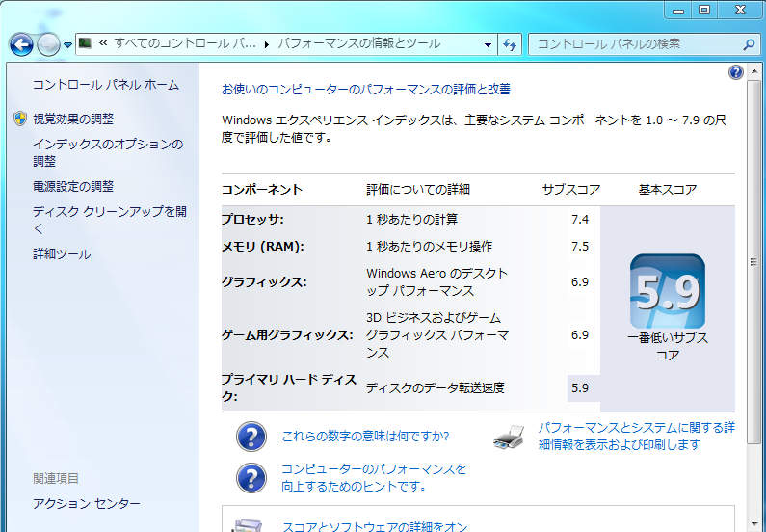
Task: Click 評価についての詳細 column header
Action: click(418, 190)
